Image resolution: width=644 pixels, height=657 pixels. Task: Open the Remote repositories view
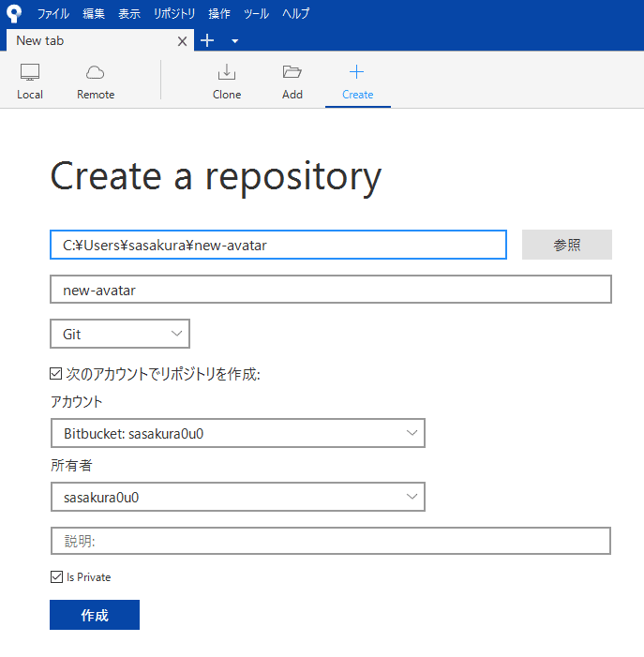pos(96,82)
